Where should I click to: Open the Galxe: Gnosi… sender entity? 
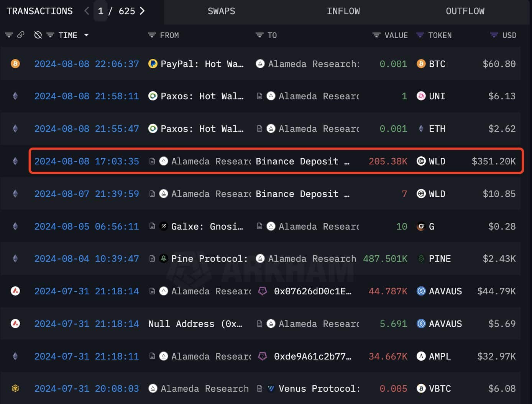pos(207,226)
